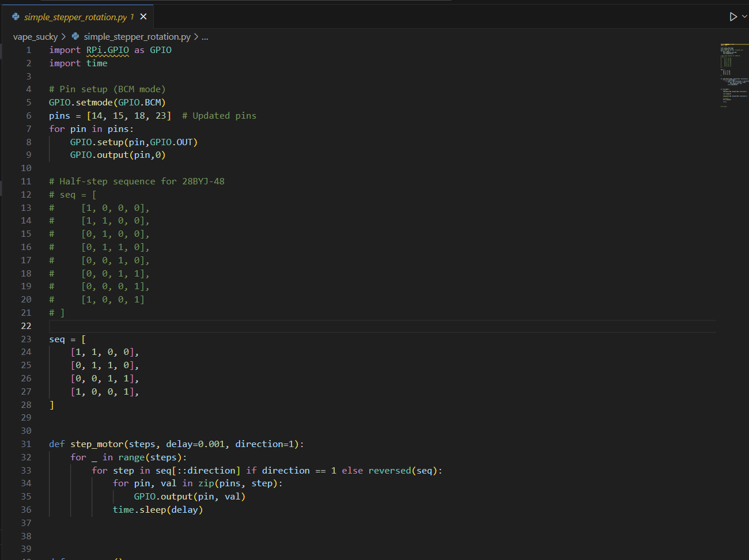Screen dimensions: 749x560
Task: Run the Python file with the play button
Action: click(x=733, y=17)
